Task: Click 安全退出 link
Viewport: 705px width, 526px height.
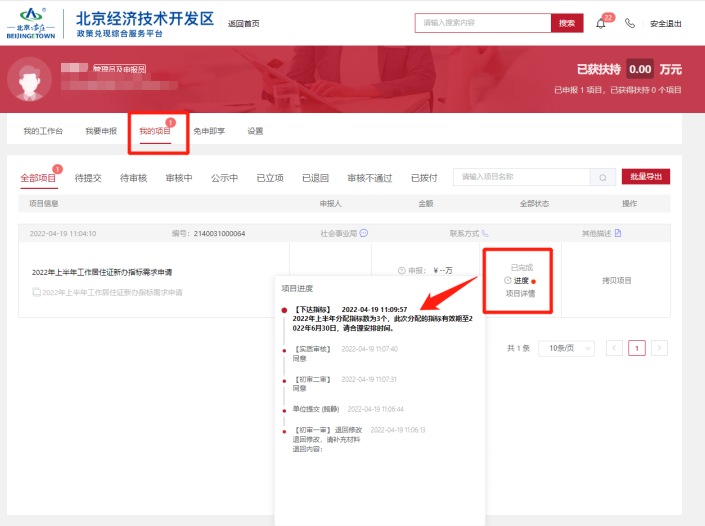Action: (x=665, y=24)
